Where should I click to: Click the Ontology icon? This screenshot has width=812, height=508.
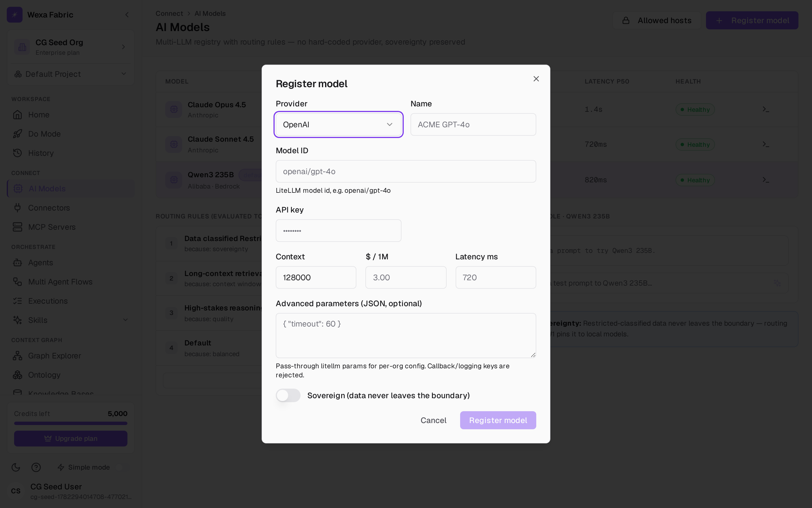click(17, 375)
